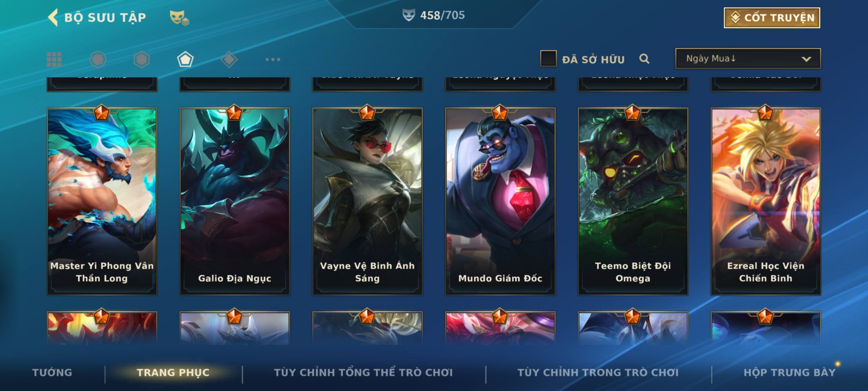Expand sort options via the chevron arrow
This screenshot has height=391, width=868.
806,59
